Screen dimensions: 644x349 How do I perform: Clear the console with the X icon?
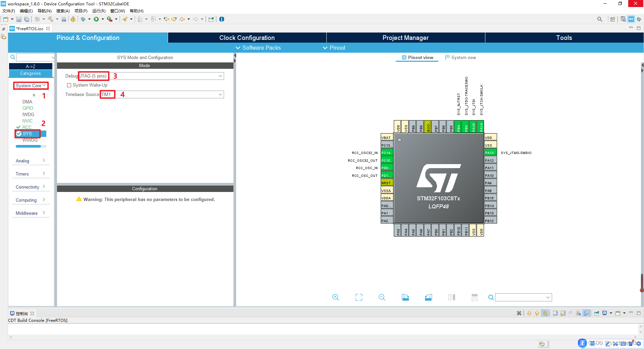(x=519, y=313)
